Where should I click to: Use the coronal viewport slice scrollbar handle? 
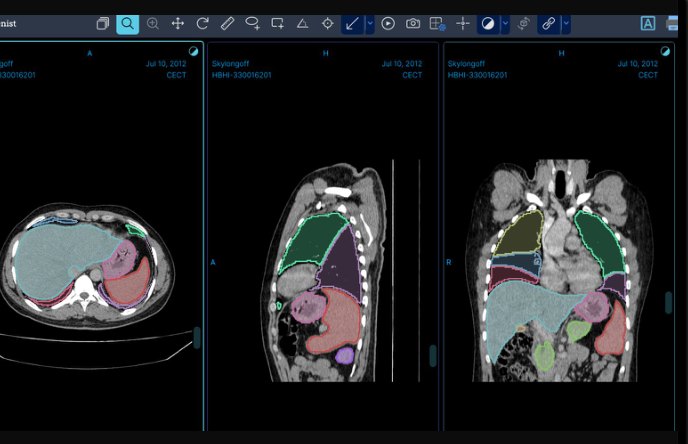669,303
